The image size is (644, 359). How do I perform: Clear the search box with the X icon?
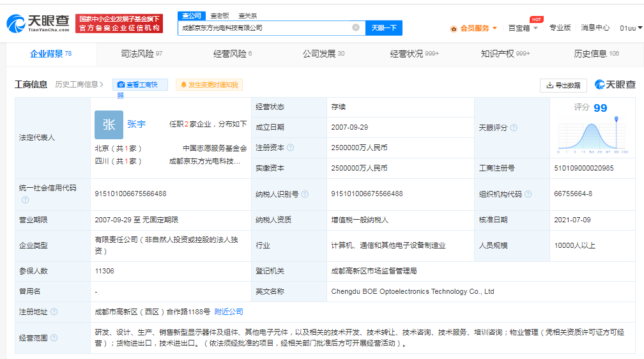pyautogui.click(x=356, y=27)
